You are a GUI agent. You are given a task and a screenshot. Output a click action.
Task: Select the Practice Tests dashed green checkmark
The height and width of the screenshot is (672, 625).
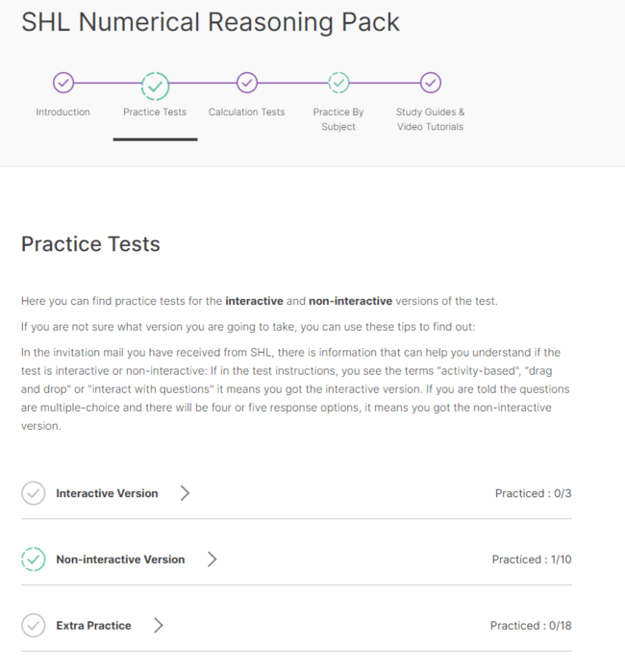point(155,87)
